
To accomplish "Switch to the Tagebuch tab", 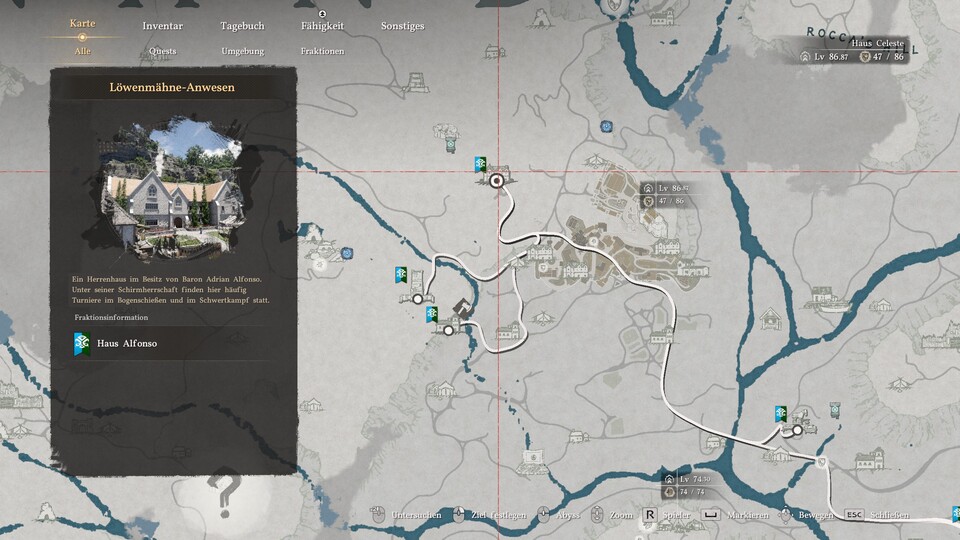I will 242,26.
